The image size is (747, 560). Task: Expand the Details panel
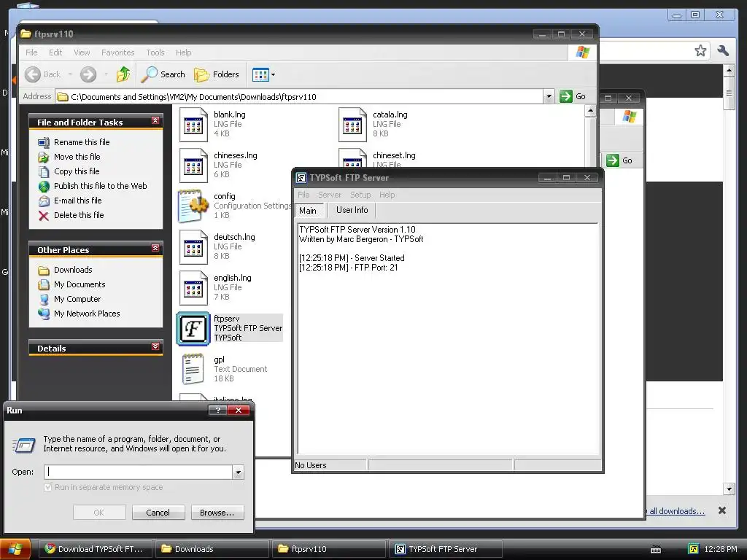point(155,346)
